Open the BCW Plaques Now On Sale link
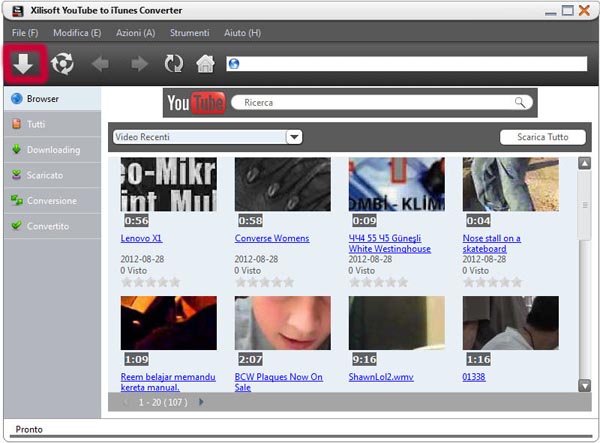The image size is (600, 443). click(279, 382)
